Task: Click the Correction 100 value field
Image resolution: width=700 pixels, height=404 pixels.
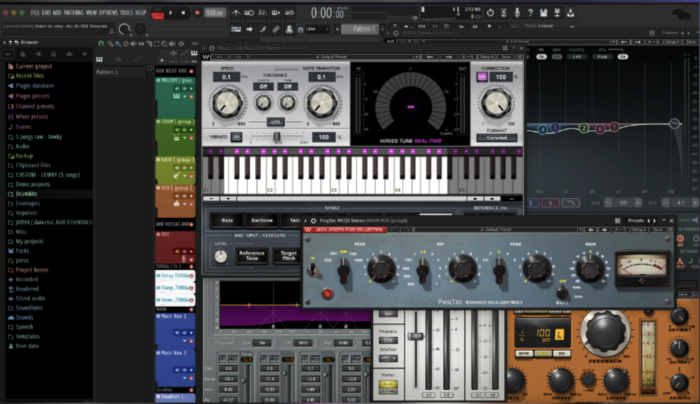Action: coord(501,77)
